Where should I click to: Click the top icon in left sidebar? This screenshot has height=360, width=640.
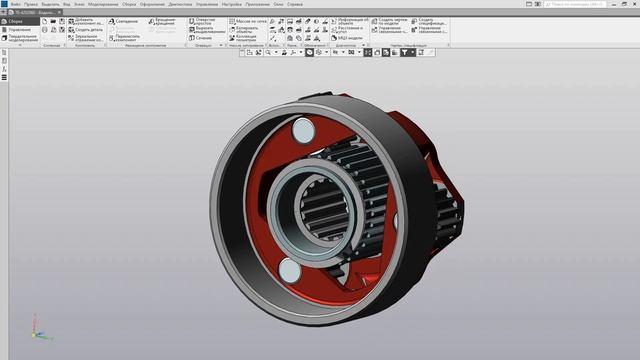(x=4, y=53)
